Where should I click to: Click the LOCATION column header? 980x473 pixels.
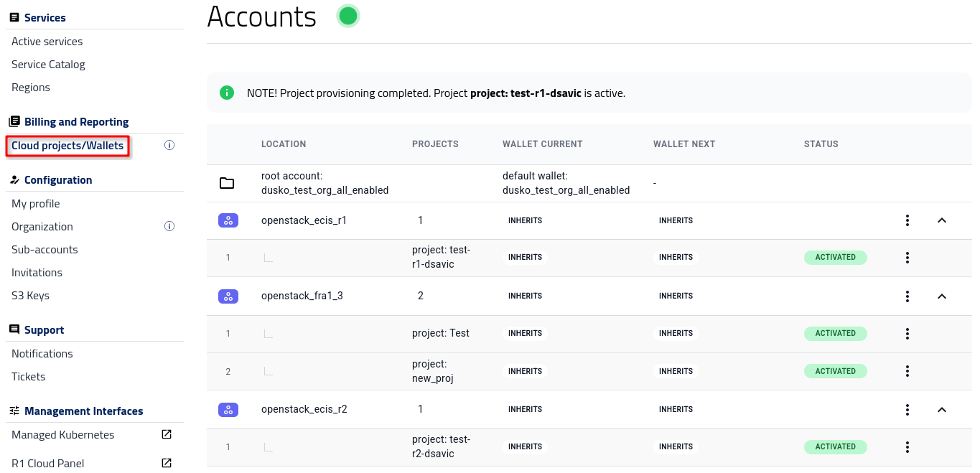(284, 144)
